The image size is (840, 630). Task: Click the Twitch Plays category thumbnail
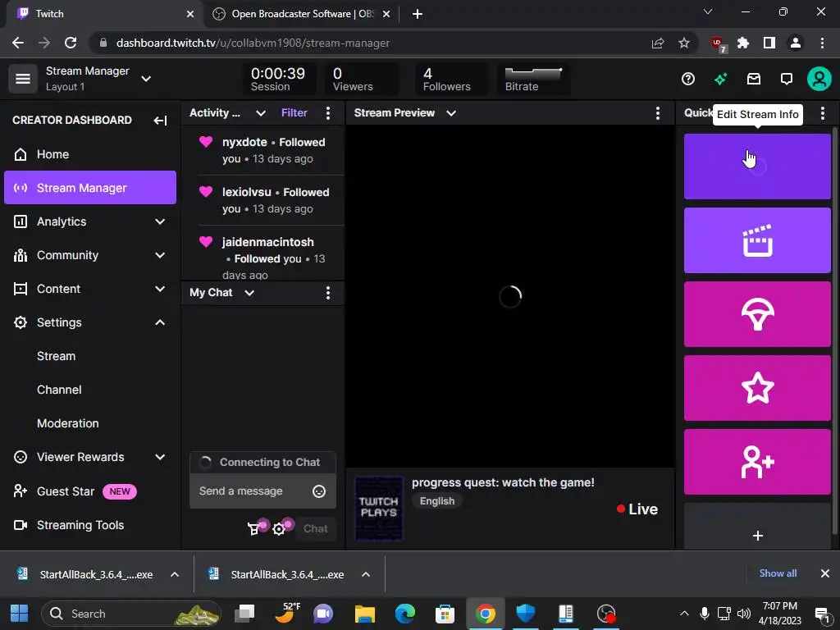point(379,509)
